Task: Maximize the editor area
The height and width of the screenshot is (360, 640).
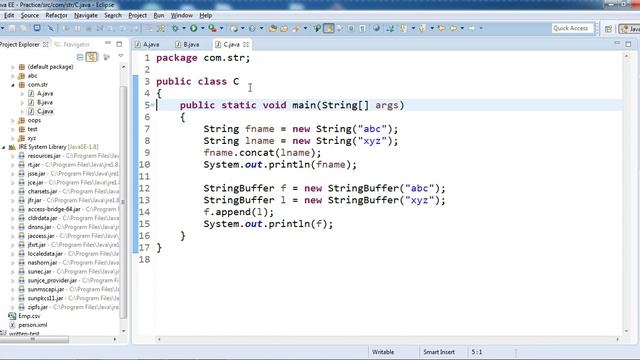Action: [628, 44]
